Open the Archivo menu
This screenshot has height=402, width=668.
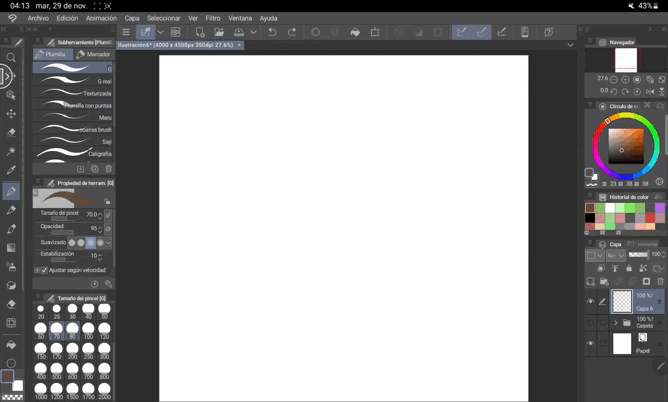point(38,18)
